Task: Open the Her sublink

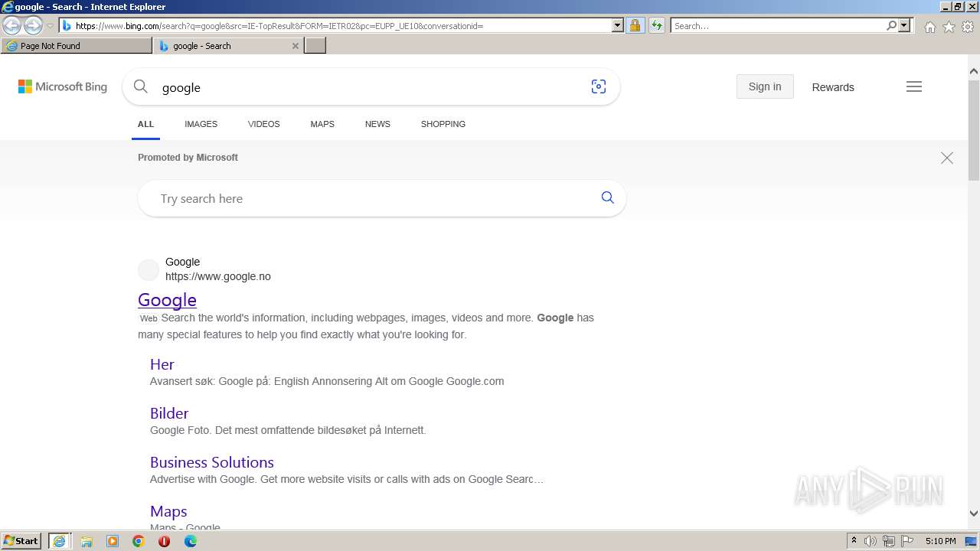Action: click(x=162, y=364)
